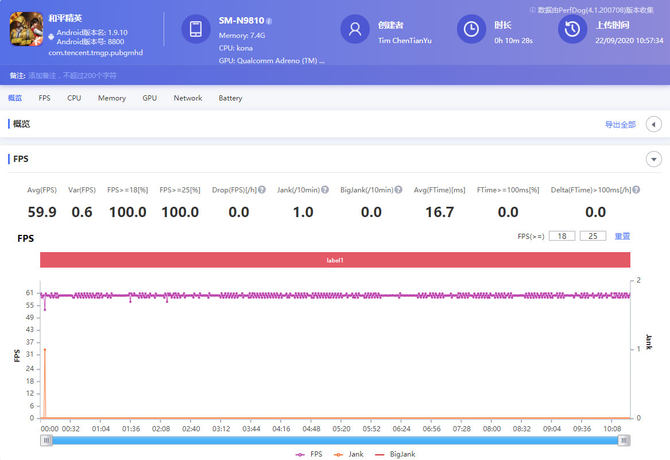Open the Battery tab
670x460 pixels.
(x=230, y=98)
